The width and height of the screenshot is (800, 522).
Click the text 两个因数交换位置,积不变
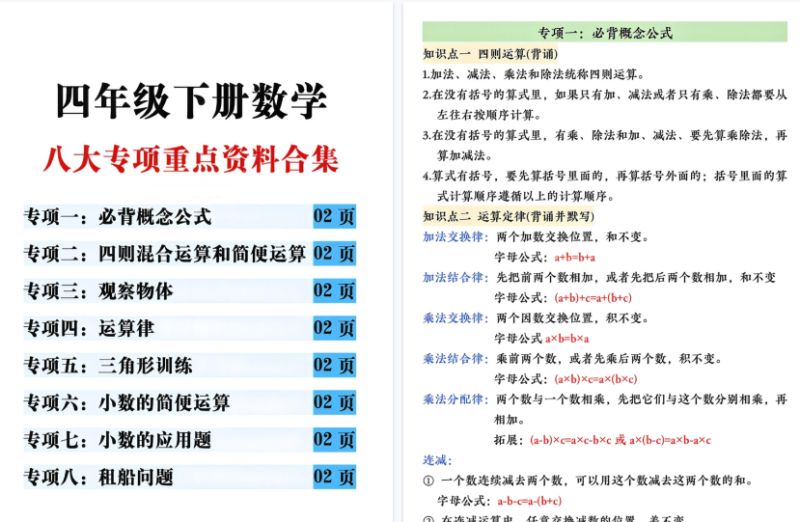point(572,318)
